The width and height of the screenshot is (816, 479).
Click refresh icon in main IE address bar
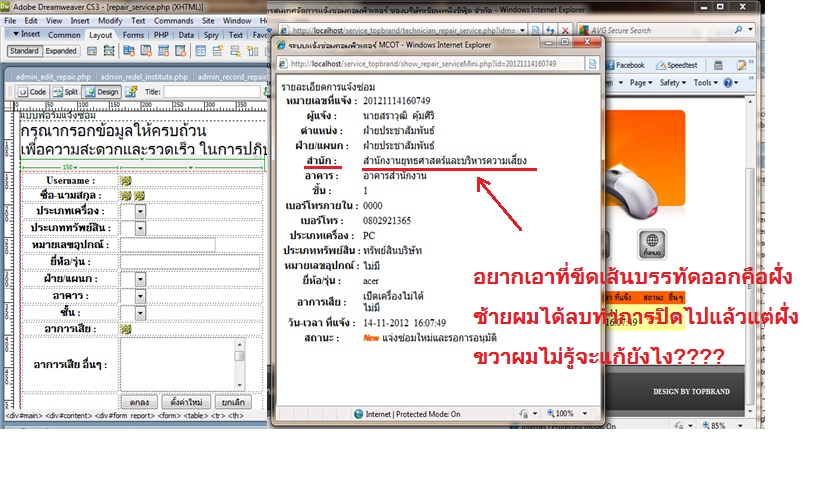(x=550, y=30)
